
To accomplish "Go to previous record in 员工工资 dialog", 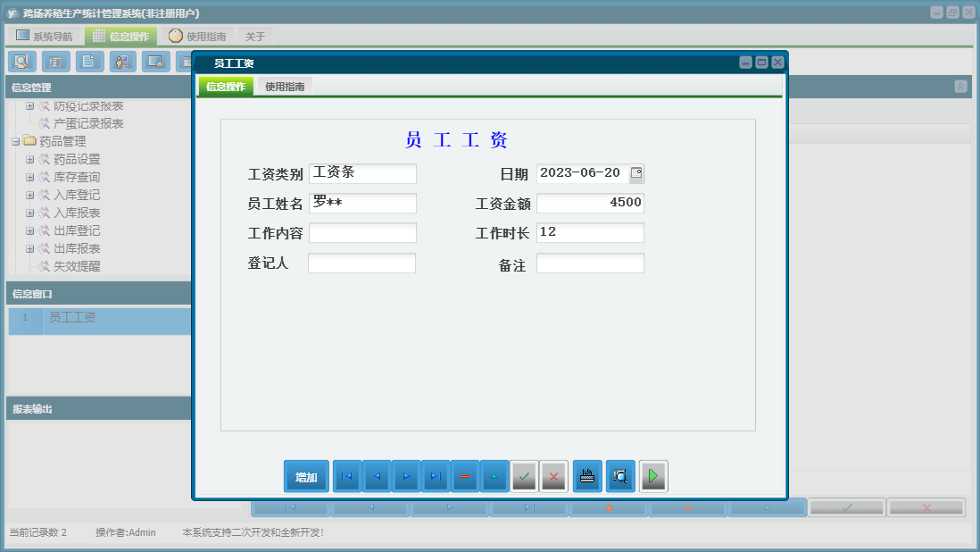I will point(377,476).
